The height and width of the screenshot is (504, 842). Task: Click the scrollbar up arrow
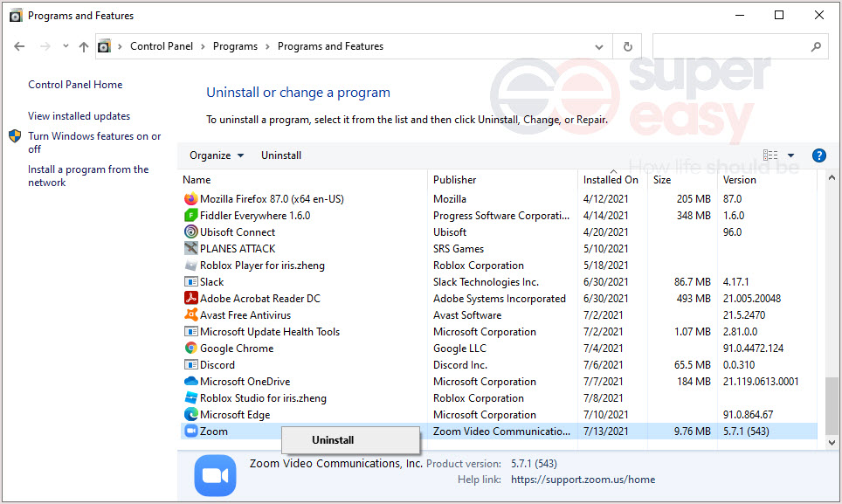[832, 177]
